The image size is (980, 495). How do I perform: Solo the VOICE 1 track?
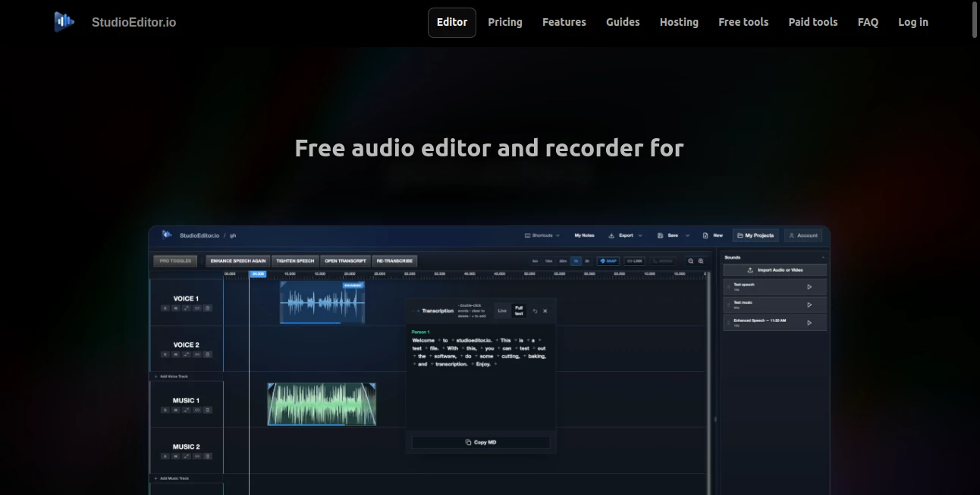tap(165, 308)
